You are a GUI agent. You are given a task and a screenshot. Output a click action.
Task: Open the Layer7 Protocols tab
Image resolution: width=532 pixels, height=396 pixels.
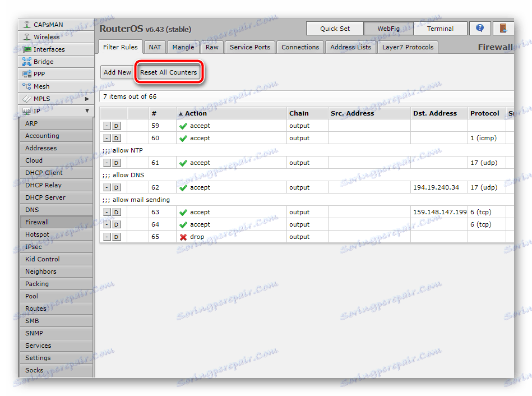pos(408,47)
